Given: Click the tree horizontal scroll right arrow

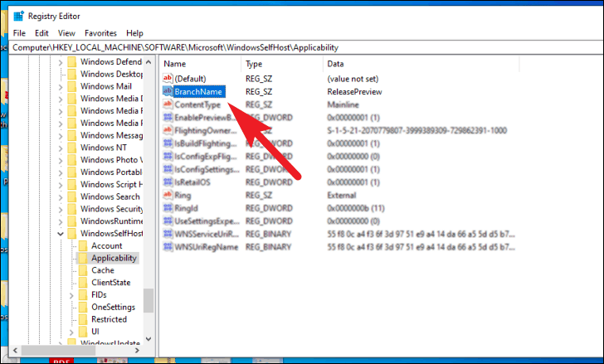Looking at the screenshot, I should click(x=137, y=351).
